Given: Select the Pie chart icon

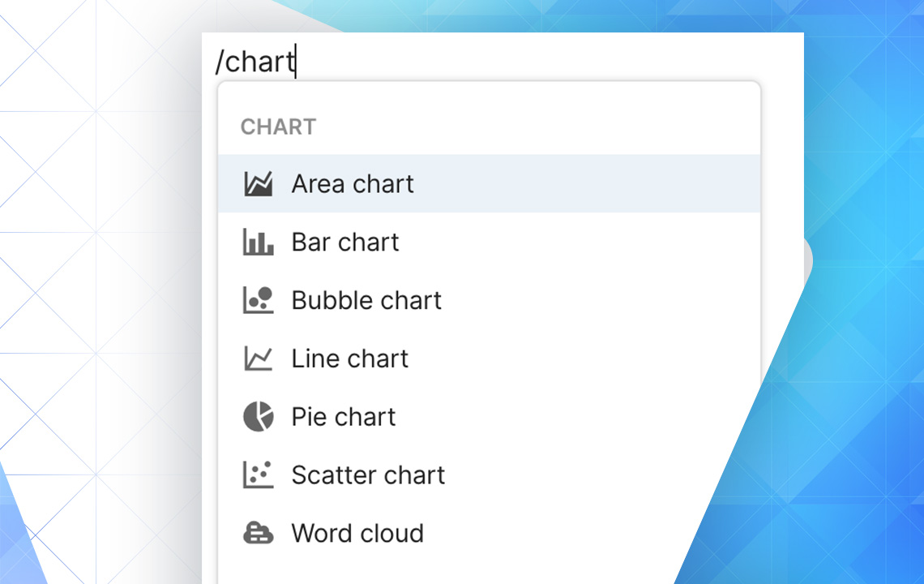Looking at the screenshot, I should tap(258, 416).
